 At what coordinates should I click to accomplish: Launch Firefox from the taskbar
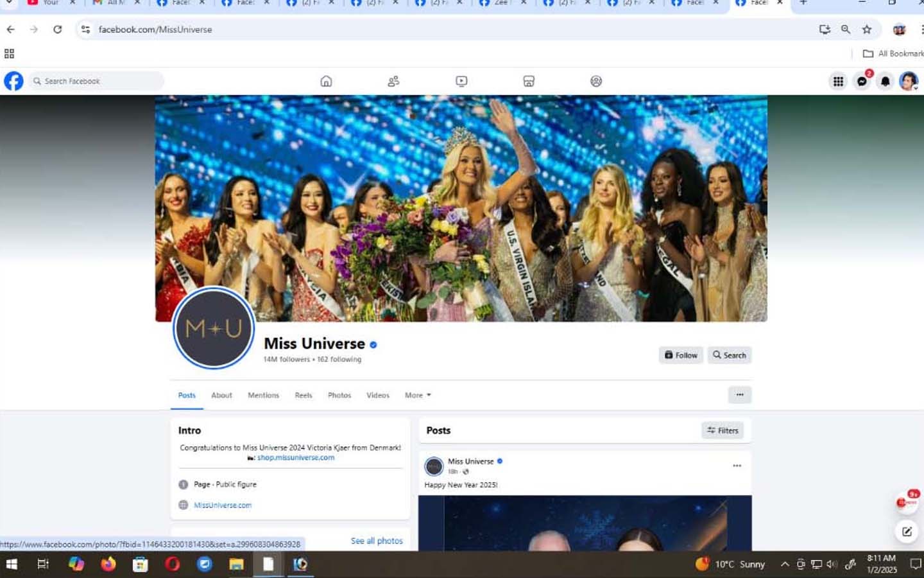coord(108,565)
